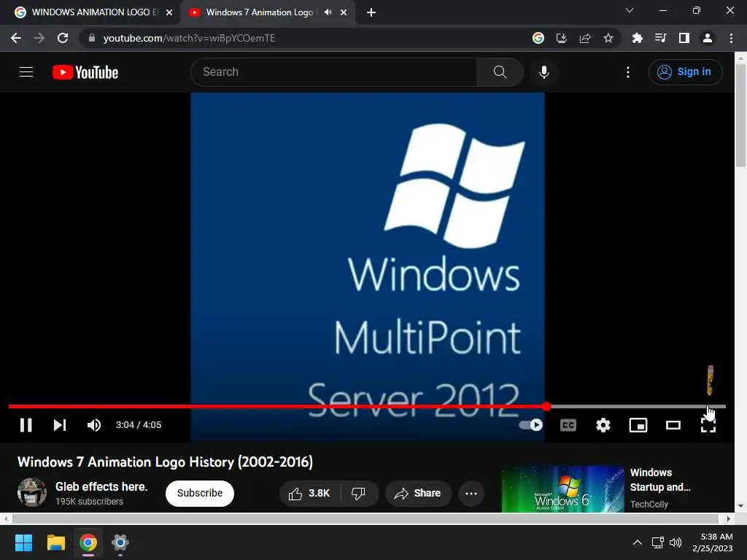Open more actions ellipsis under video
This screenshot has width=747, height=560.
click(x=471, y=494)
